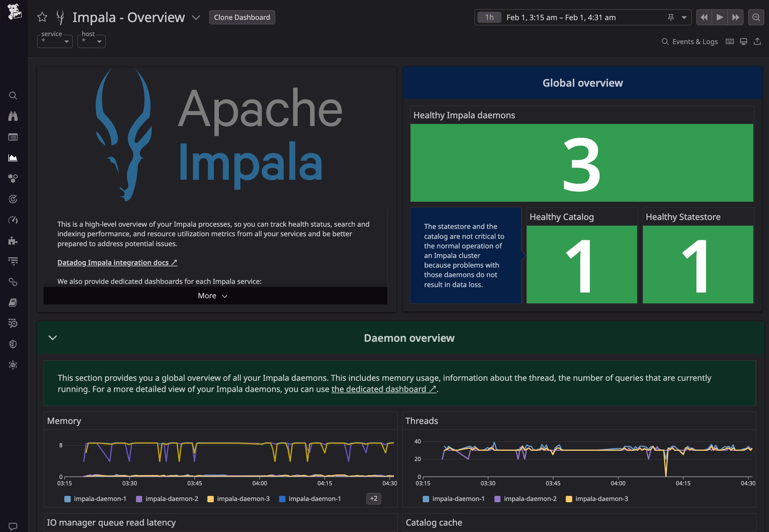Image resolution: width=769 pixels, height=532 pixels.
Task: Reveal hidden legend entries via the +2 badge
Action: [373, 499]
